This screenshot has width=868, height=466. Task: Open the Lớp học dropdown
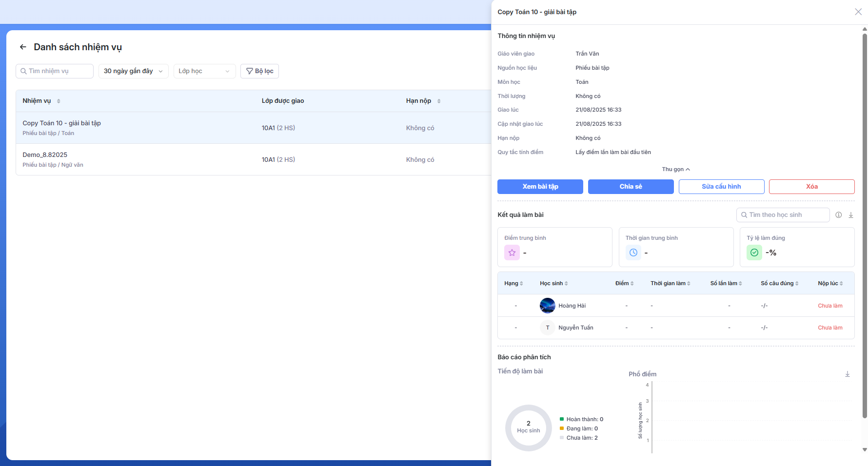[x=204, y=71]
